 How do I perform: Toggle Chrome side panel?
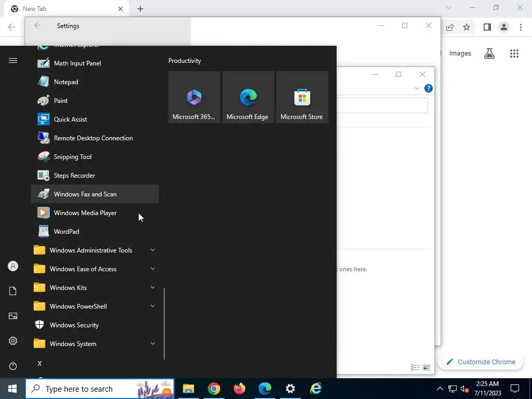pos(487,27)
